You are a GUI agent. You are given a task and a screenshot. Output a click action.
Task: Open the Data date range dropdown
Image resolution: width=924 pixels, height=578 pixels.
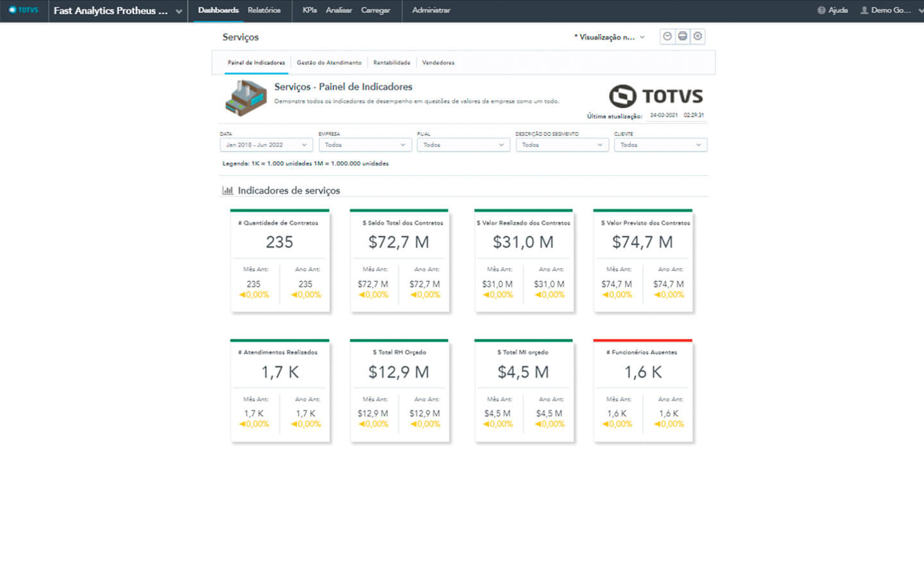(266, 145)
